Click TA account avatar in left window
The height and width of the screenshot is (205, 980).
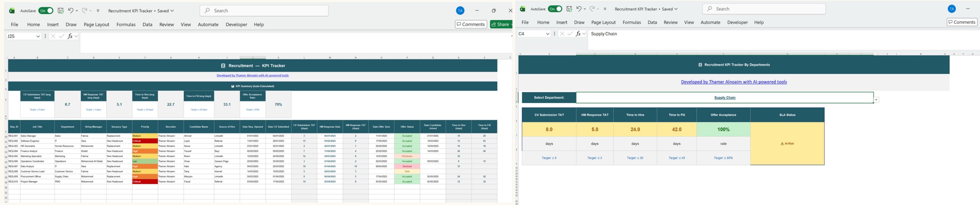(x=460, y=11)
